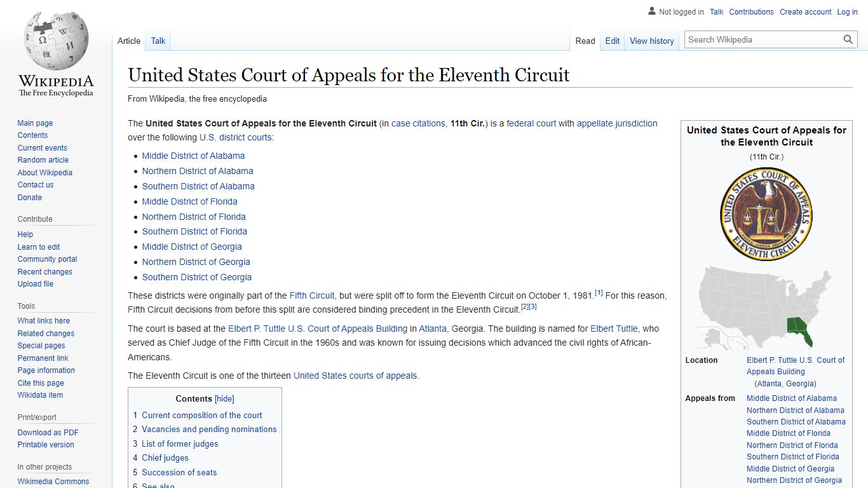Open Learn to edit link
This screenshot has height=488, width=868.
(x=39, y=247)
